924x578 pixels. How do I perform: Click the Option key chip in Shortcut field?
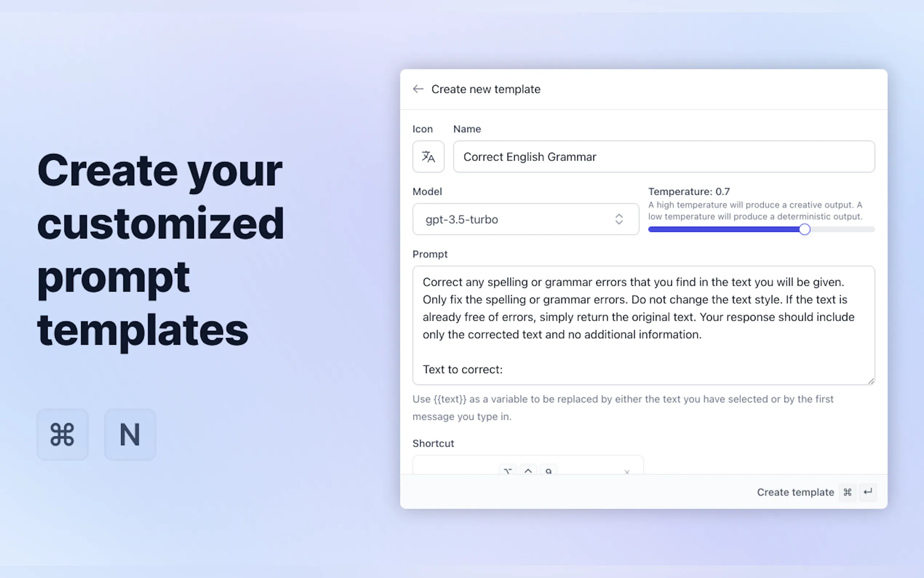coord(507,471)
